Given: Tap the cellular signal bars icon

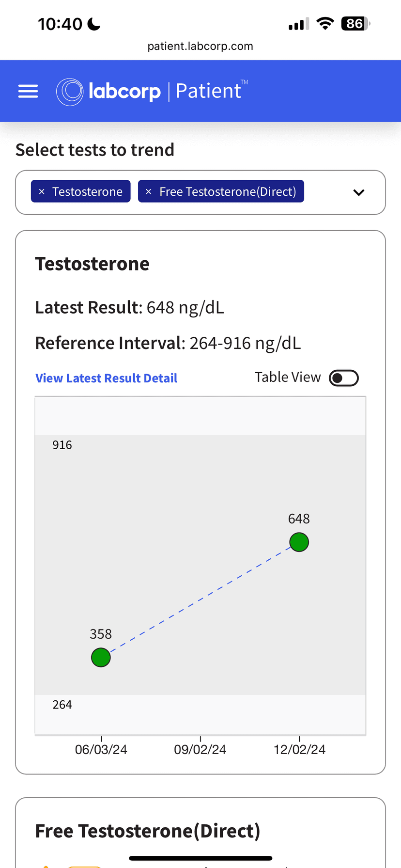Looking at the screenshot, I should (299, 24).
